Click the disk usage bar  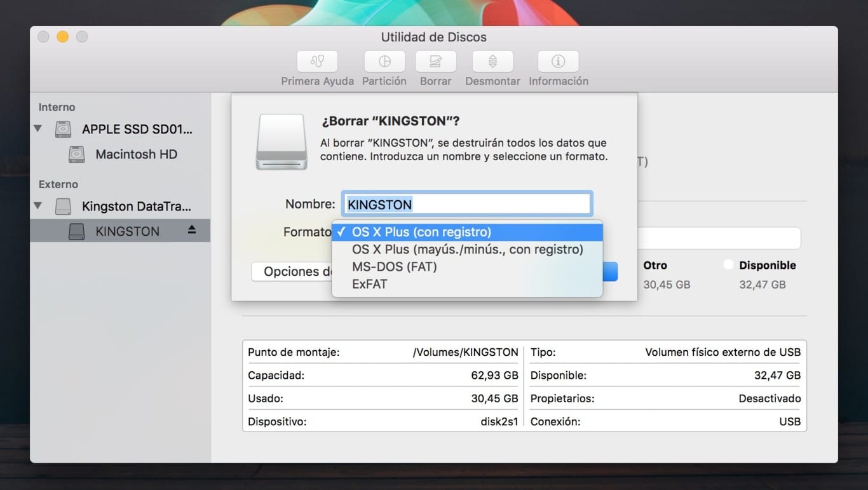pyautogui.click(x=718, y=238)
